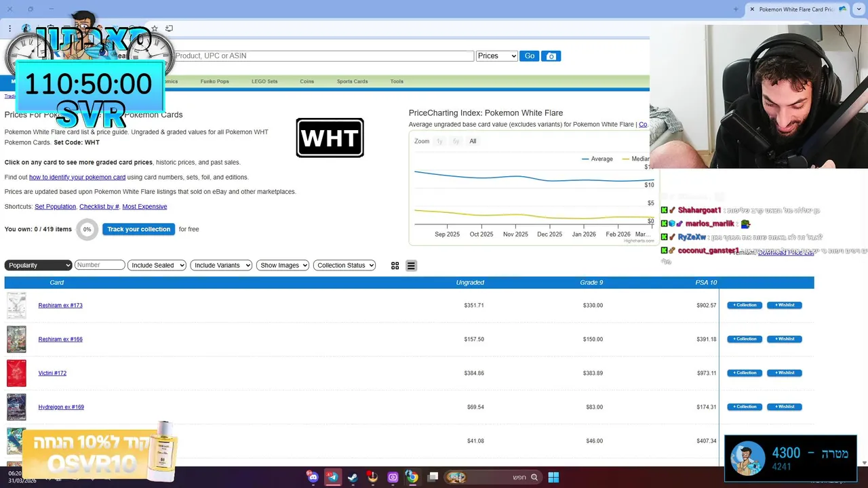868x488 pixels.
Task: Open the Victini #172 card thumbnail
Action: point(16,373)
